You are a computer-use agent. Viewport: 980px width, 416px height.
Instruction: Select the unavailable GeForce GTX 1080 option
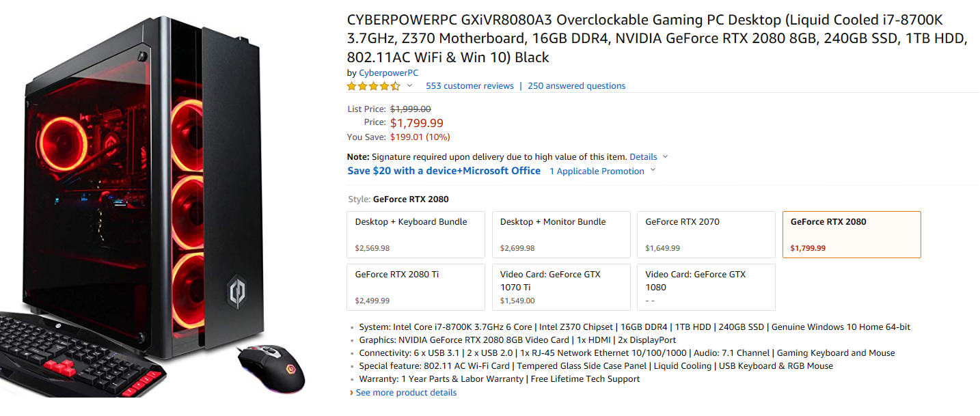(x=706, y=287)
